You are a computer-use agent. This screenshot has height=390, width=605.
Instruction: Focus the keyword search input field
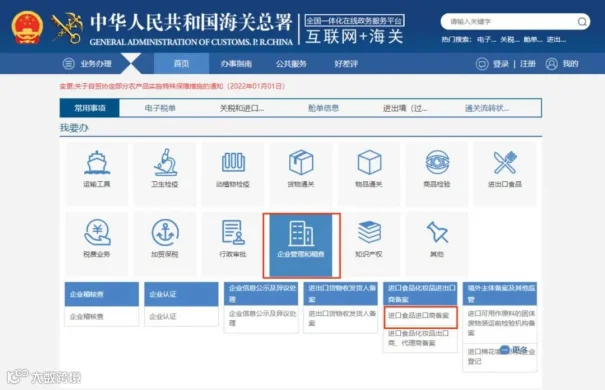point(509,22)
